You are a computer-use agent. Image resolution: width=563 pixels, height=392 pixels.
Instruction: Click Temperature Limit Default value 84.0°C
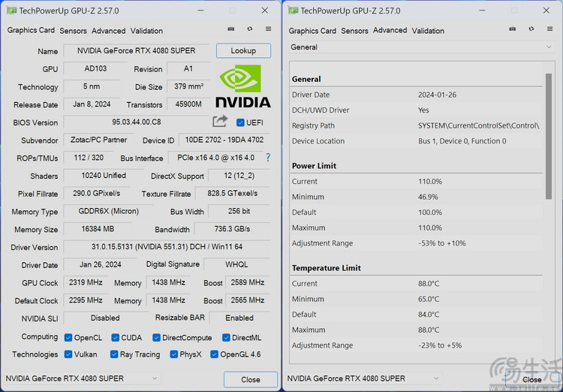pos(429,315)
